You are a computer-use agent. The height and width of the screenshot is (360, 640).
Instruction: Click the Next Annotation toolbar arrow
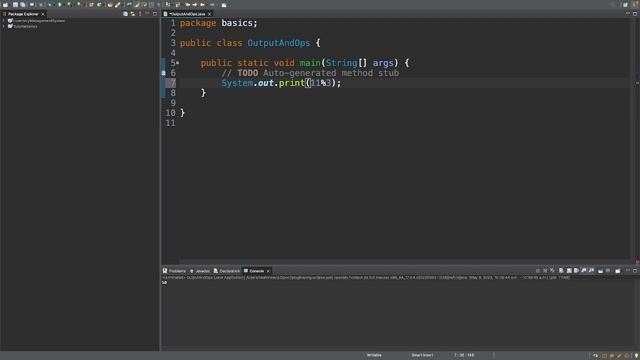tap(167, 4)
